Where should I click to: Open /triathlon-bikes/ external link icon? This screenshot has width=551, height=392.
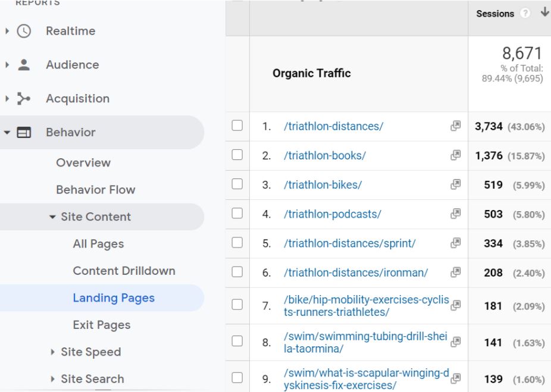coord(455,184)
